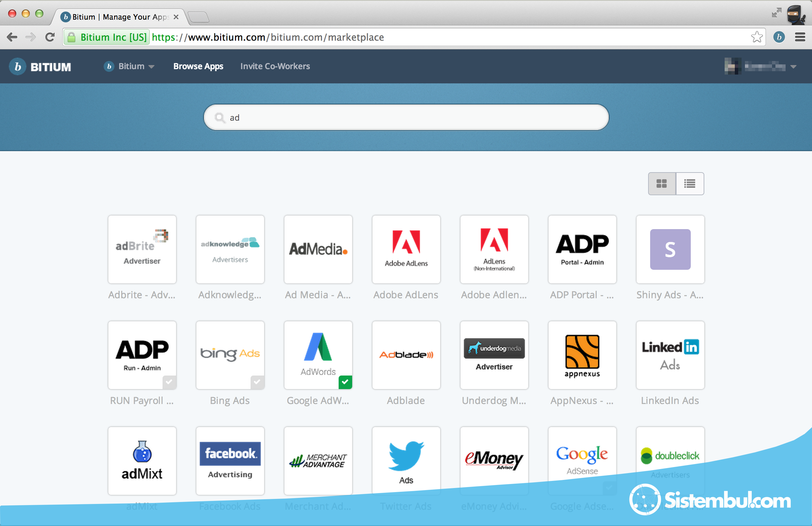
Task: Select the Bitium Manage Your Apps tab
Action: click(x=120, y=17)
